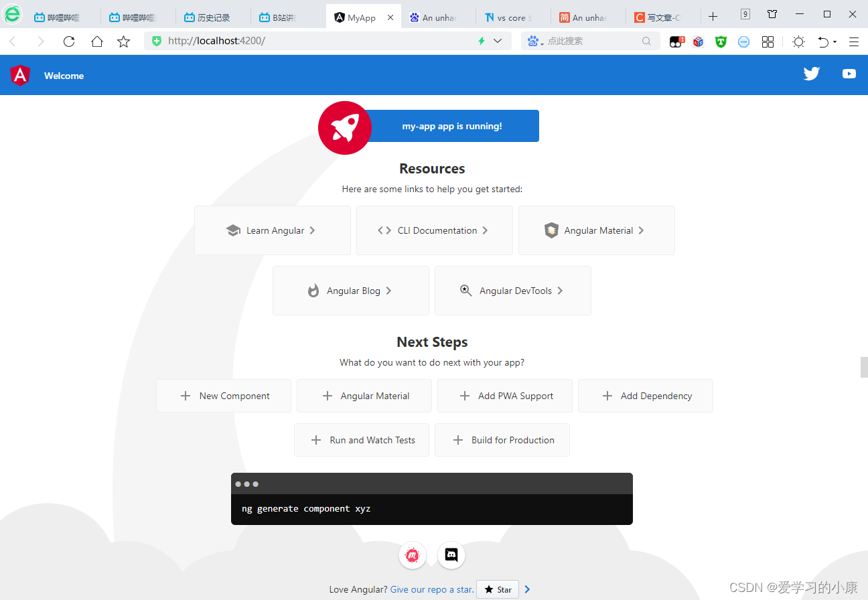This screenshot has width=868, height=600.
Task: Click the browser forward arrow
Action: click(x=41, y=42)
